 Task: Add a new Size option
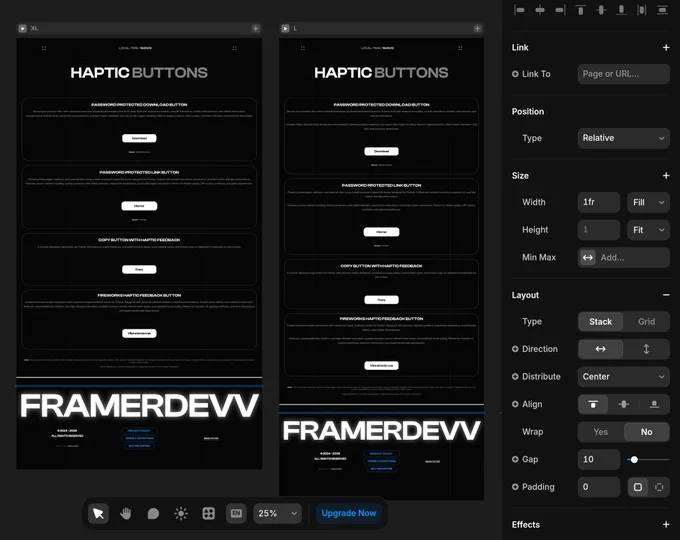tap(666, 175)
